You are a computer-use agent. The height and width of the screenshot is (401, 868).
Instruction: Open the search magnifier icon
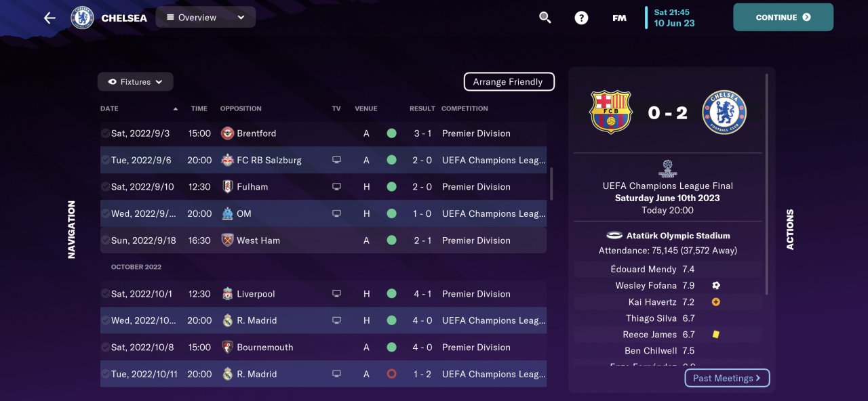point(545,18)
